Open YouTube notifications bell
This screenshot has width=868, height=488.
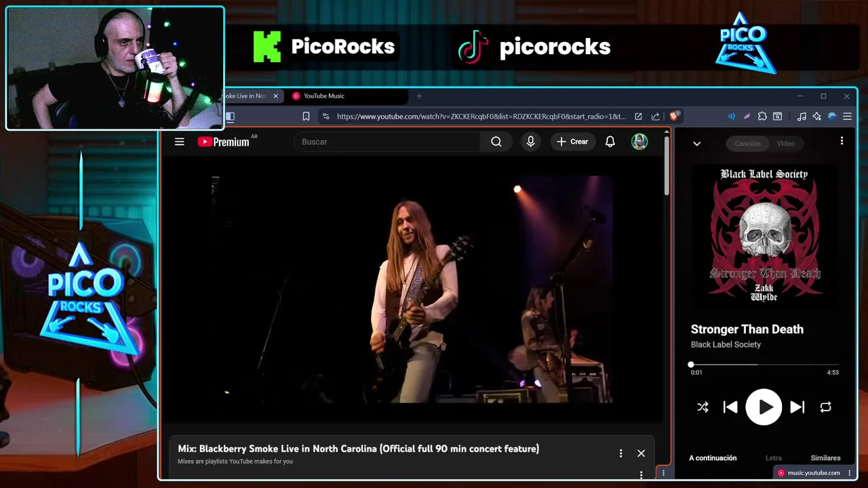[610, 142]
